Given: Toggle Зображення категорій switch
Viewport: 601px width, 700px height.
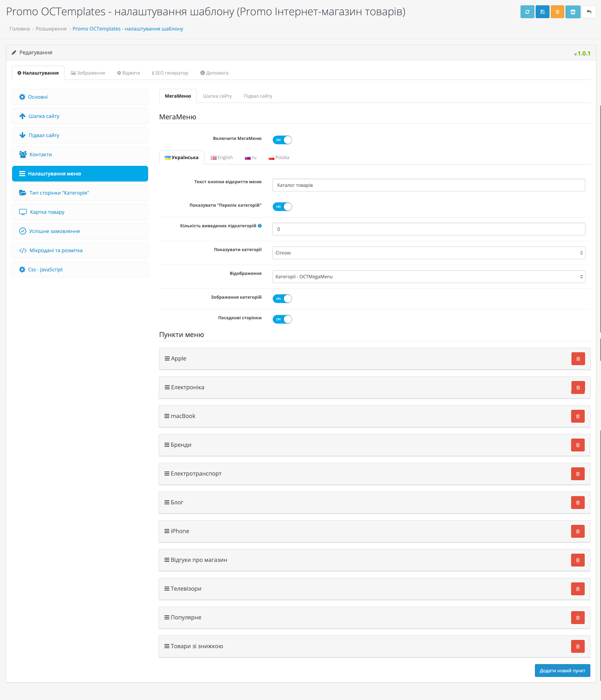Looking at the screenshot, I should click(282, 299).
